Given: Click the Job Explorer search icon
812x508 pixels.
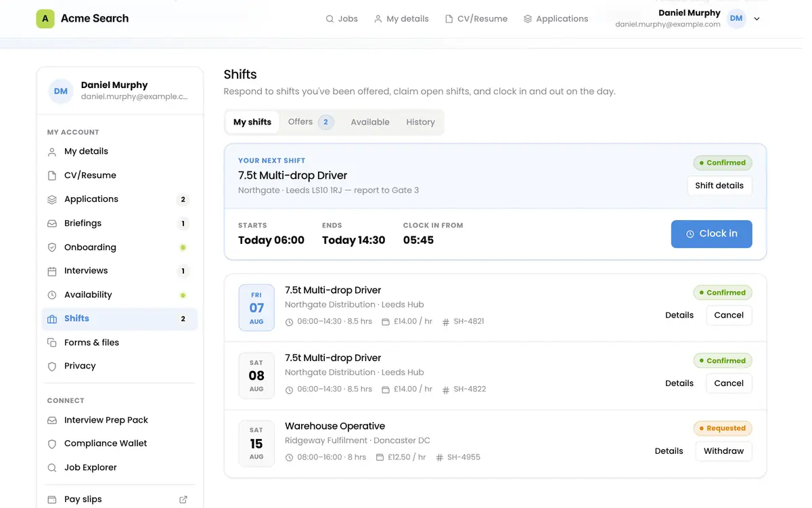Looking at the screenshot, I should (x=52, y=468).
